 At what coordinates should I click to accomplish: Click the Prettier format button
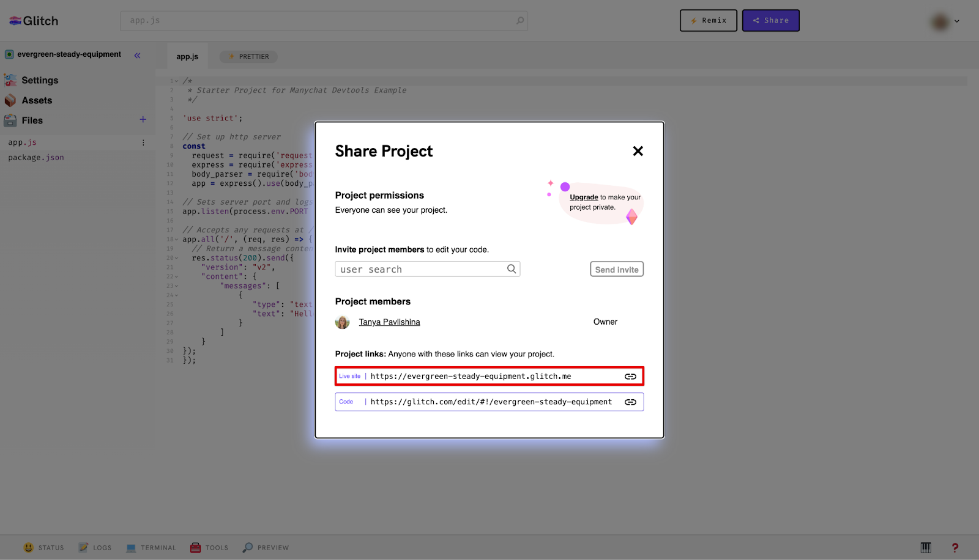pyautogui.click(x=248, y=56)
